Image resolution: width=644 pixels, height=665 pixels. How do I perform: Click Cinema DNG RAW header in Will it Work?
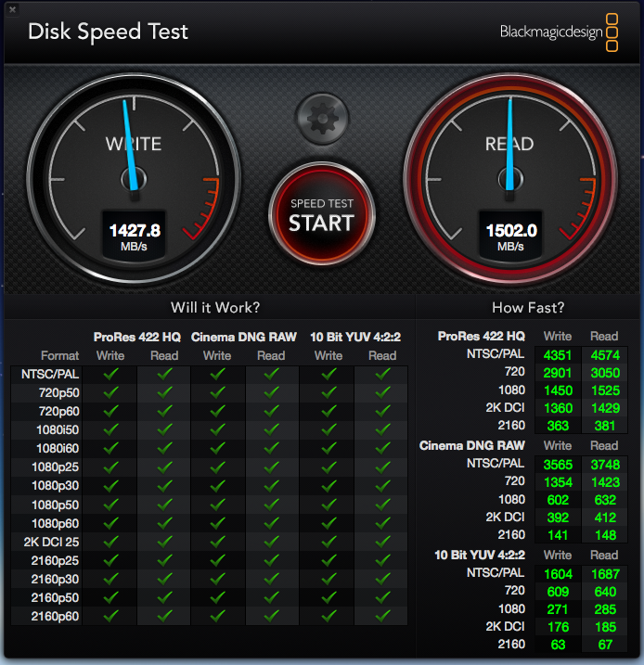tap(243, 338)
